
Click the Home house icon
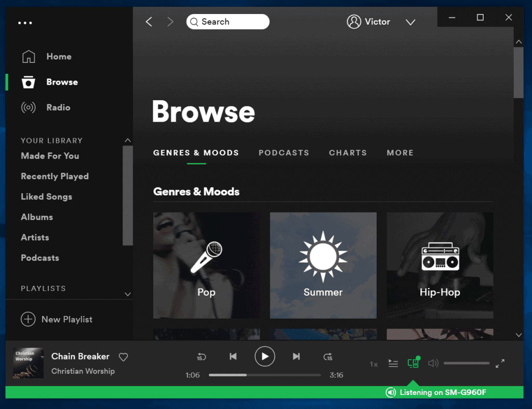tap(29, 56)
